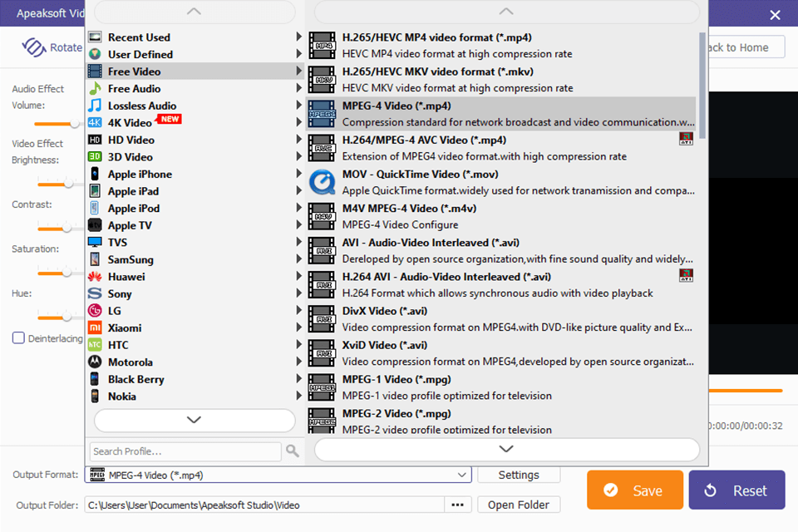The height and width of the screenshot is (532, 798).
Task: Click the QuickTime MOV format icon
Action: [x=323, y=182]
